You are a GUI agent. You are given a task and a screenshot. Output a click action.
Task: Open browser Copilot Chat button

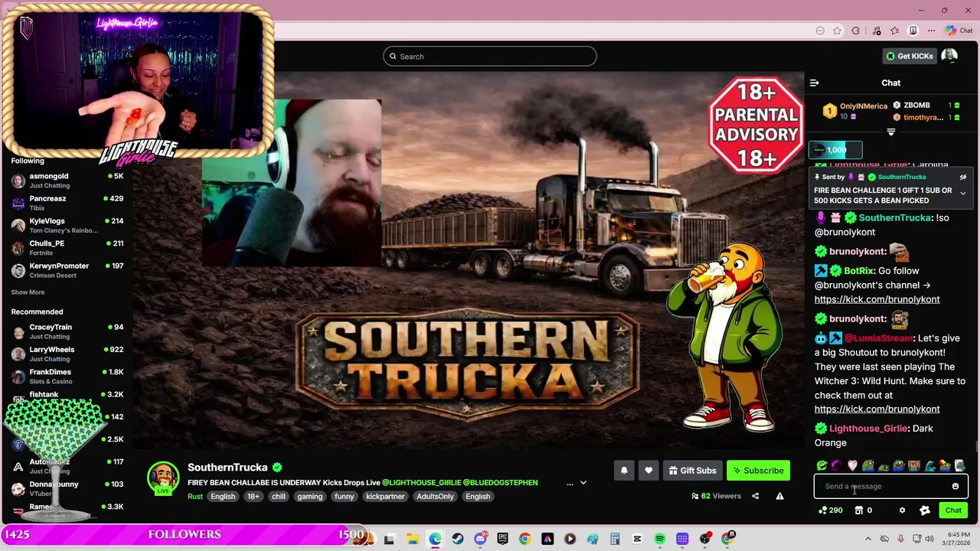tap(959, 31)
